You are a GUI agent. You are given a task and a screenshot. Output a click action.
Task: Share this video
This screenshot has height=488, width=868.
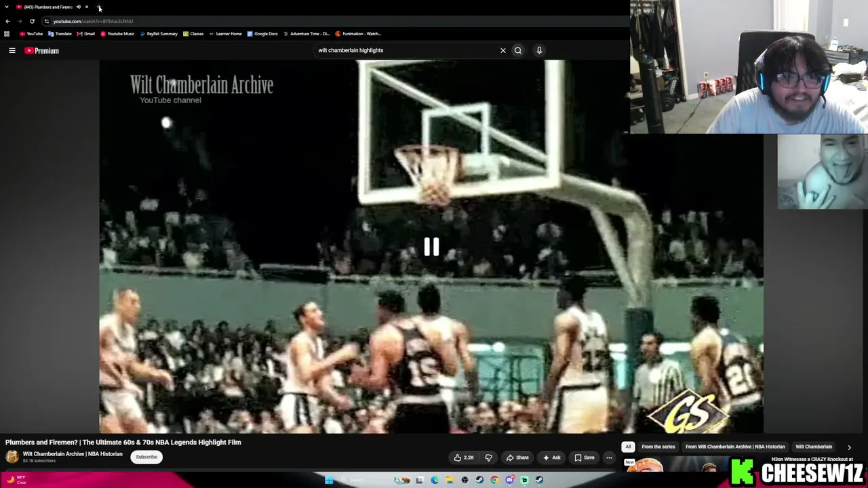coord(517,457)
